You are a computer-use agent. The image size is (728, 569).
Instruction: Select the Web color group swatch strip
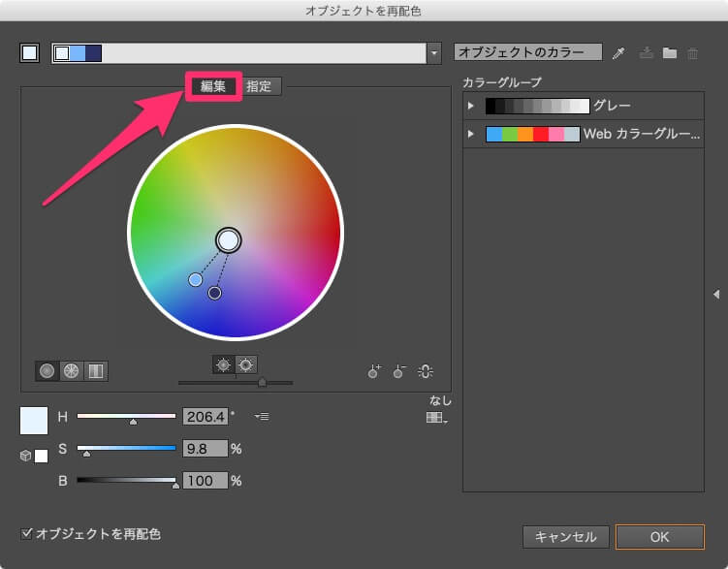tap(532, 134)
